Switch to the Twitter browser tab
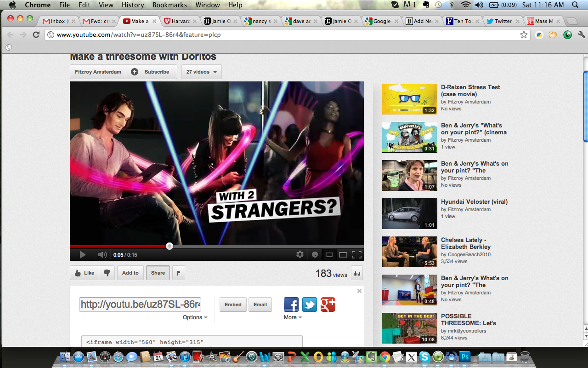Image resolution: width=588 pixels, height=368 pixels. (503, 21)
